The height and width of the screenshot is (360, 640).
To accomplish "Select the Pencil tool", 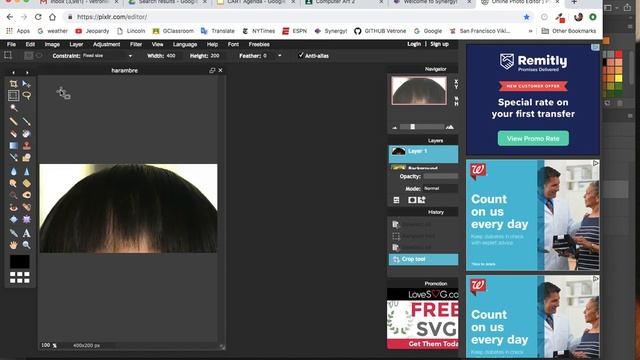I will coord(13,121).
